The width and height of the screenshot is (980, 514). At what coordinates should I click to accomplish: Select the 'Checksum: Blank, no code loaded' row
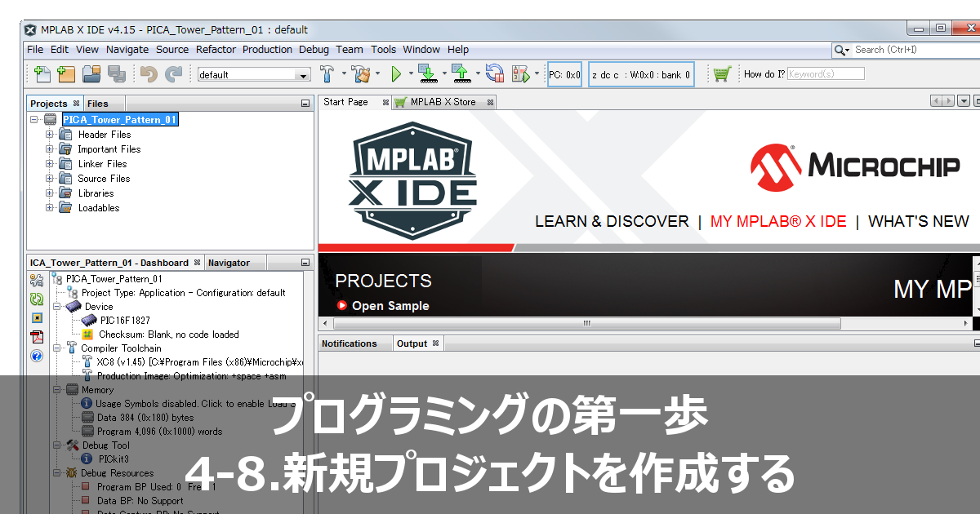169,335
